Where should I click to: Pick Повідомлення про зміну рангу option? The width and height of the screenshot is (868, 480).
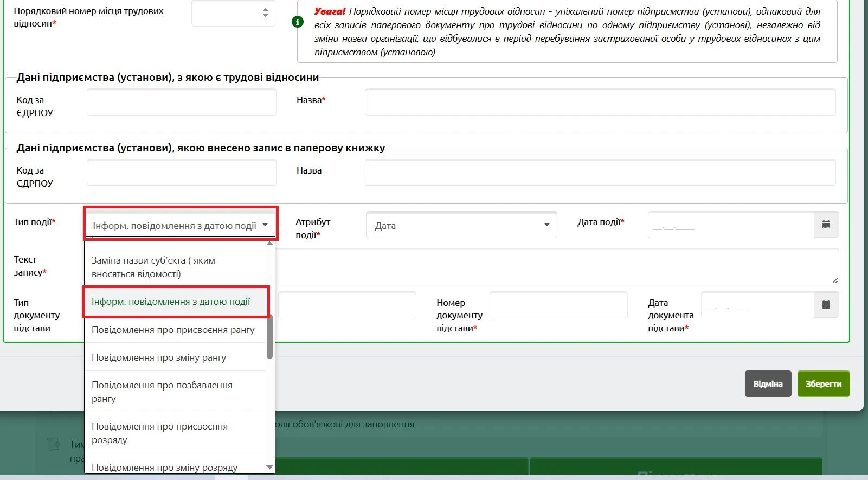click(175, 357)
